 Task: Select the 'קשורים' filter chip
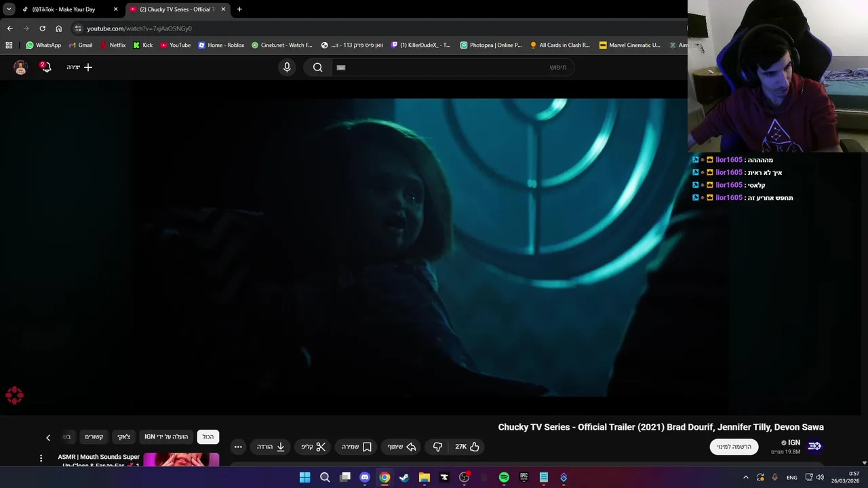94,436
